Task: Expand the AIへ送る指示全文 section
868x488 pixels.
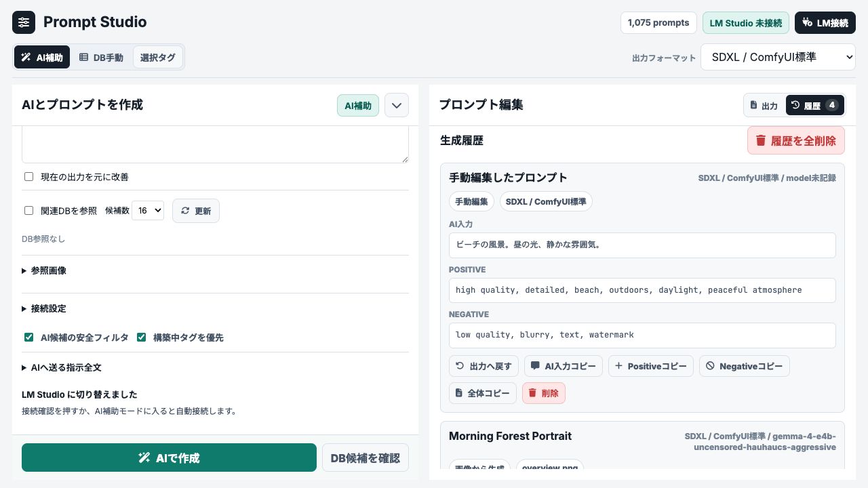Action: coord(62,367)
